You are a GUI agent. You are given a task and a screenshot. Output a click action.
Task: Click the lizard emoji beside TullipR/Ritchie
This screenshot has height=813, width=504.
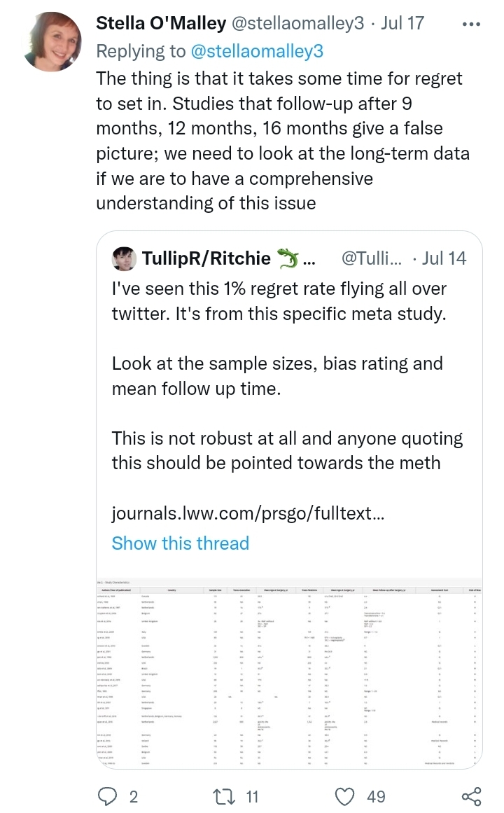[288, 259]
